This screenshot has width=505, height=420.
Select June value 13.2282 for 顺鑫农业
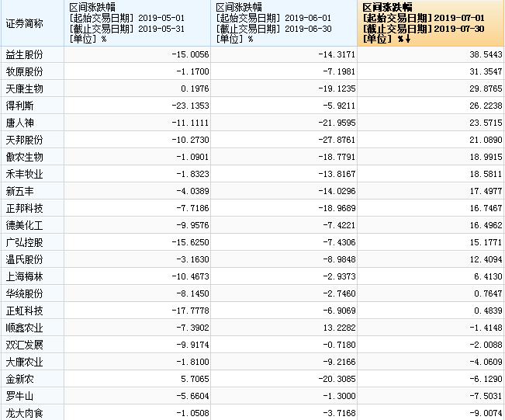(x=340, y=328)
